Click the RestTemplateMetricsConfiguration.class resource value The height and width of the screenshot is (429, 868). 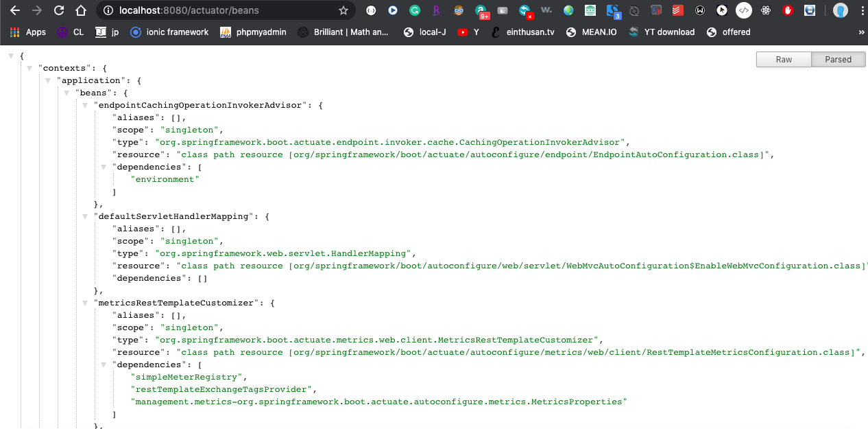(517, 352)
